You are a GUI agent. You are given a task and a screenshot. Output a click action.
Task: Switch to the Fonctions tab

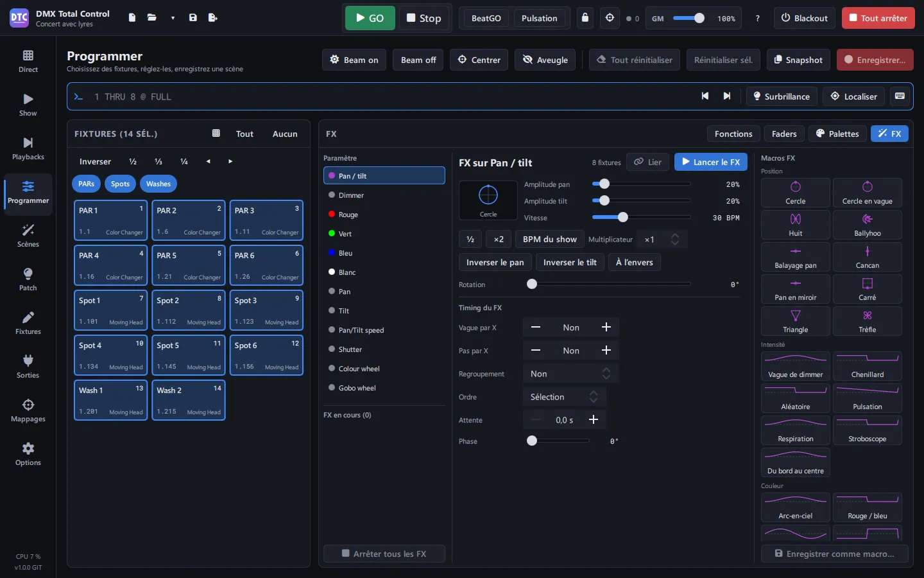(733, 134)
